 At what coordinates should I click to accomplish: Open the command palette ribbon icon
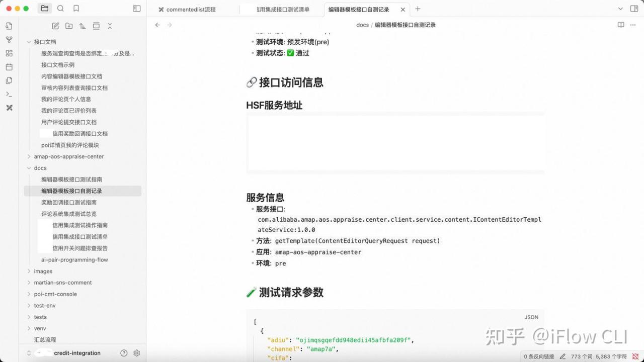click(x=9, y=94)
